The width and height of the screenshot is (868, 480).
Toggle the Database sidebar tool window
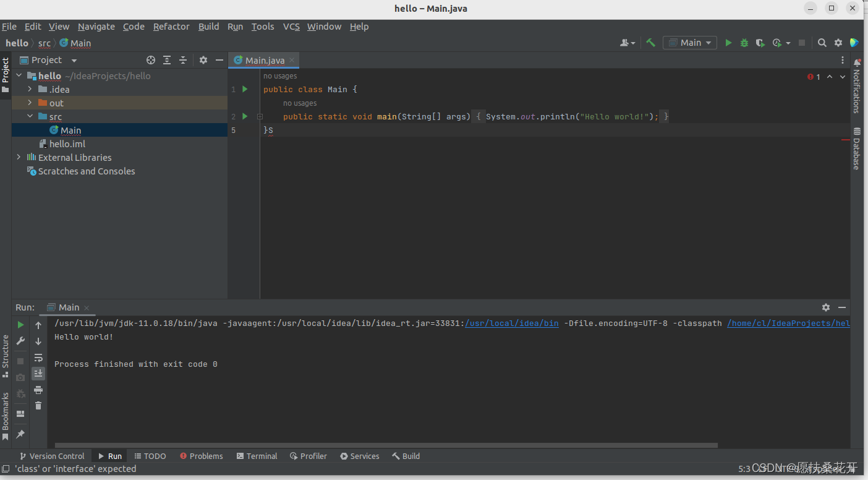click(x=857, y=148)
